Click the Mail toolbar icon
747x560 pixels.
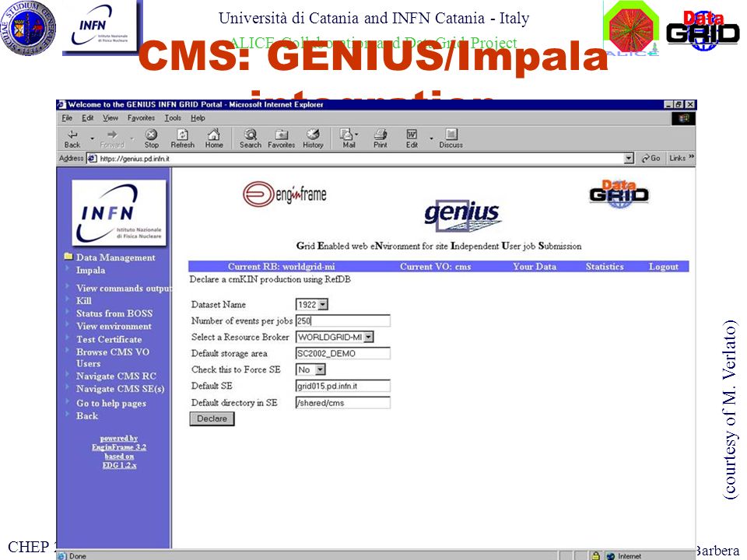348,138
